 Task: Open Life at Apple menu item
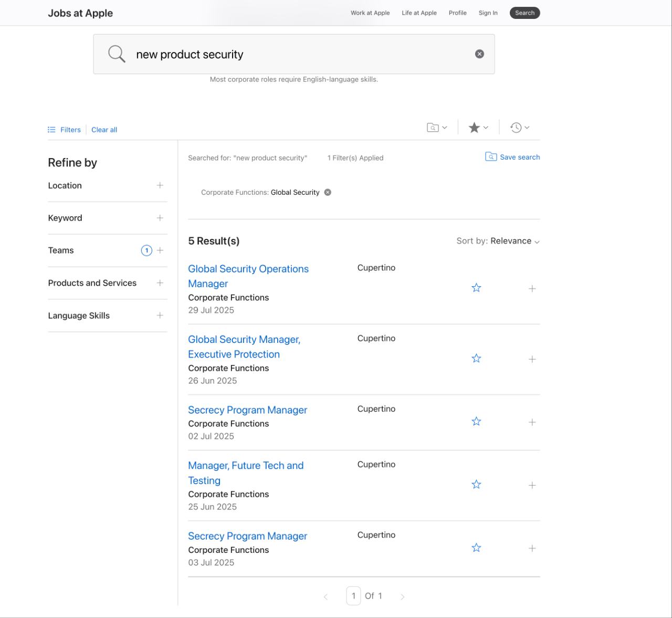419,13
